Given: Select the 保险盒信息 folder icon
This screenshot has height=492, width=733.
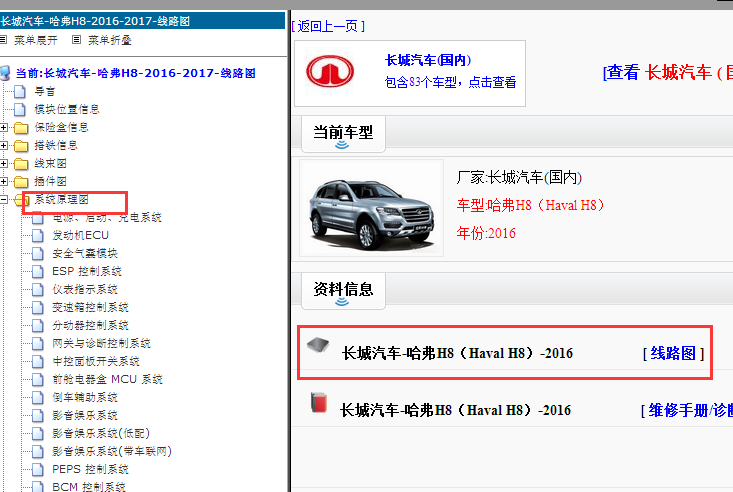Looking at the screenshot, I should [x=21, y=128].
